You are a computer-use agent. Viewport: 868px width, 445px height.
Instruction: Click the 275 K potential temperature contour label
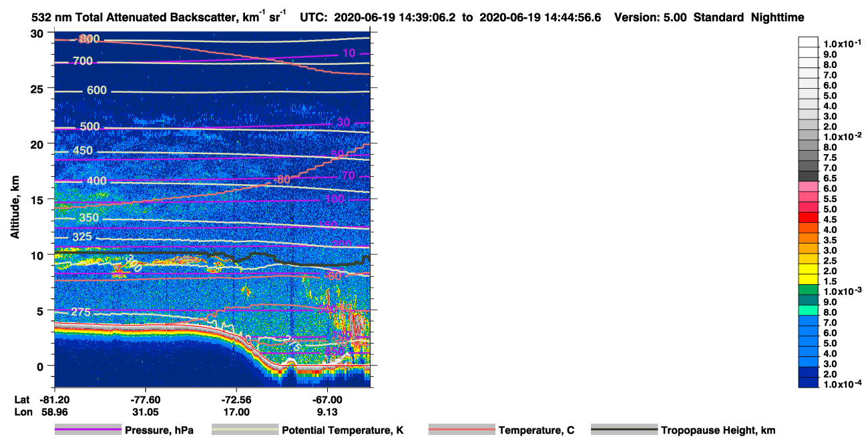[x=80, y=312]
